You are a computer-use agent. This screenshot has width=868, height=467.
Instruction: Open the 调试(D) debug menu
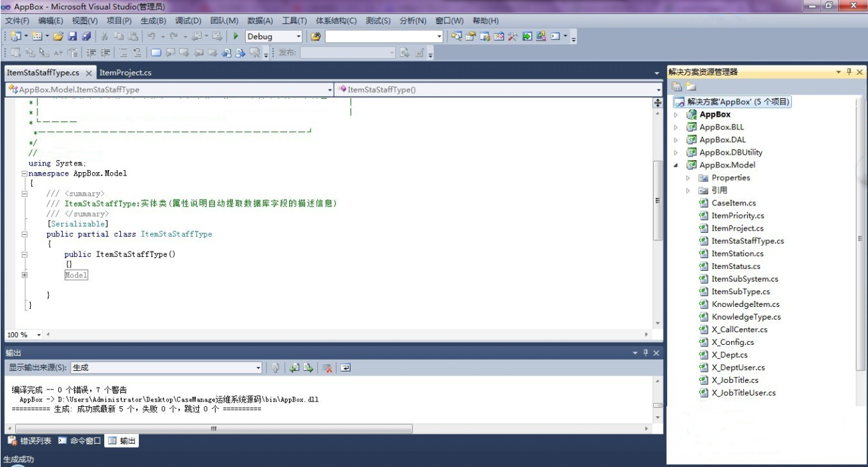click(x=188, y=21)
